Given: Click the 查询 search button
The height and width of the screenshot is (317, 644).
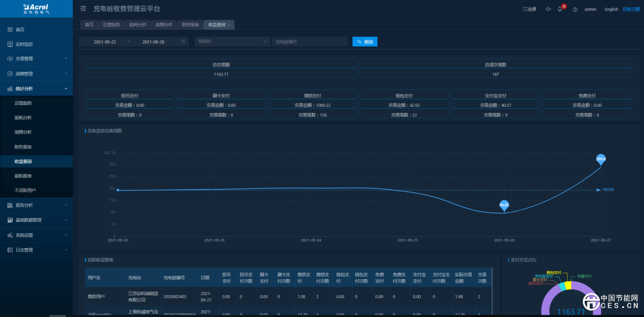Looking at the screenshot, I should click(365, 41).
